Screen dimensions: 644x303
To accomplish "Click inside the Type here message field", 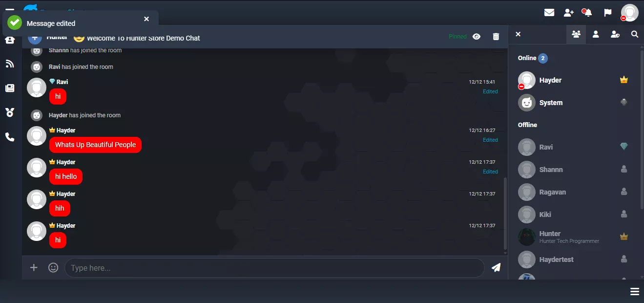I will (274, 268).
